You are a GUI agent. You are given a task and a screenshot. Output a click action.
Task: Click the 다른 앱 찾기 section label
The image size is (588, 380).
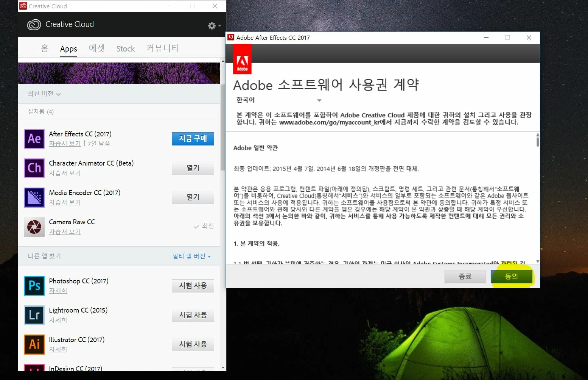click(44, 256)
